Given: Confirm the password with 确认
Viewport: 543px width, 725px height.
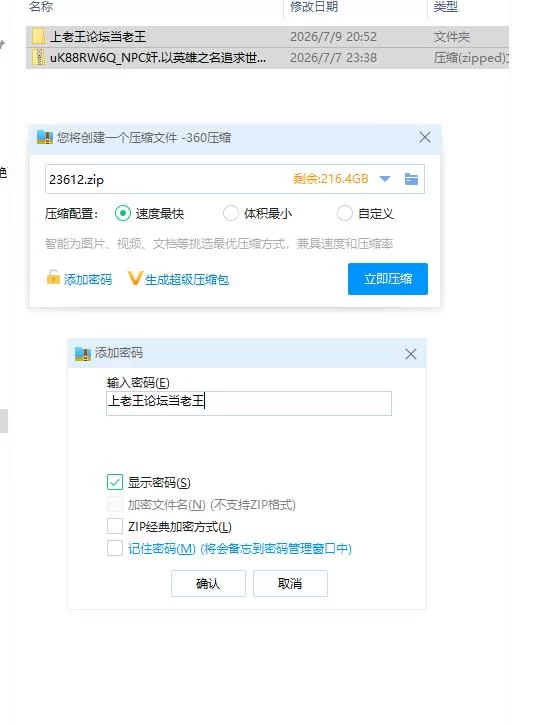Looking at the screenshot, I should [208, 584].
